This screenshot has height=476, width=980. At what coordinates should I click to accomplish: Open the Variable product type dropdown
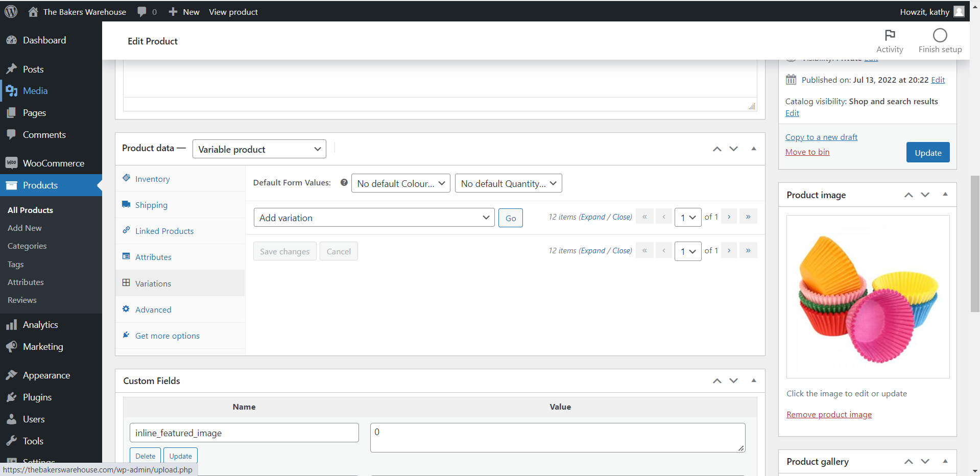point(259,149)
